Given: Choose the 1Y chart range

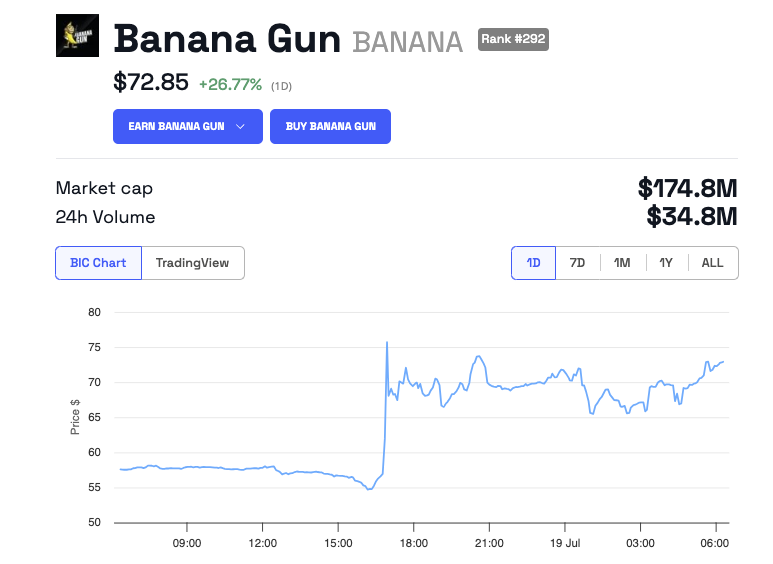Looking at the screenshot, I should (666, 263).
